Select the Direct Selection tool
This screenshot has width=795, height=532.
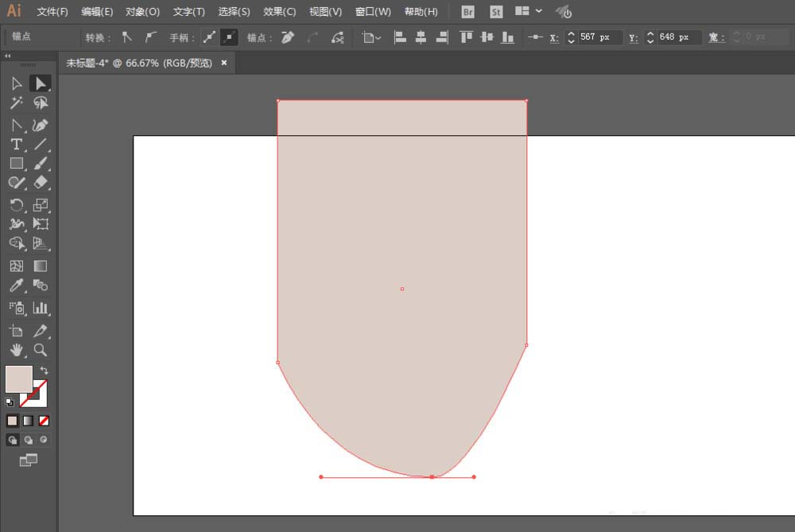pos(40,83)
